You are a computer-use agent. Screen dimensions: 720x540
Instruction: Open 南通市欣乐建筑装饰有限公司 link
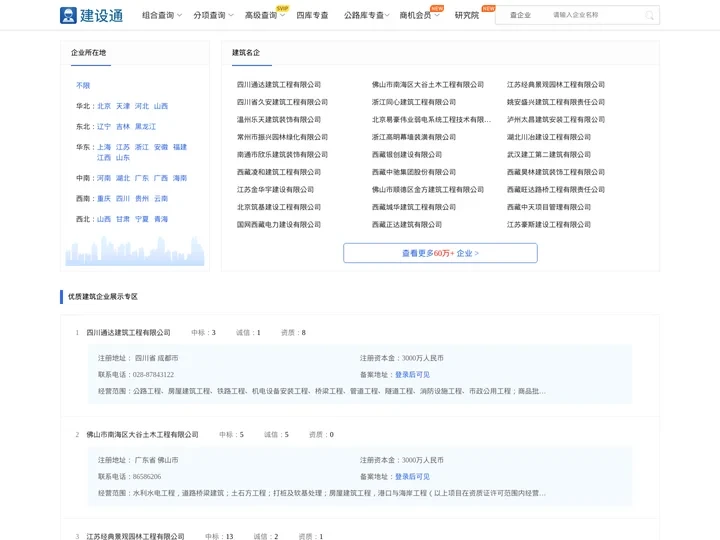pyautogui.click(x=282, y=154)
